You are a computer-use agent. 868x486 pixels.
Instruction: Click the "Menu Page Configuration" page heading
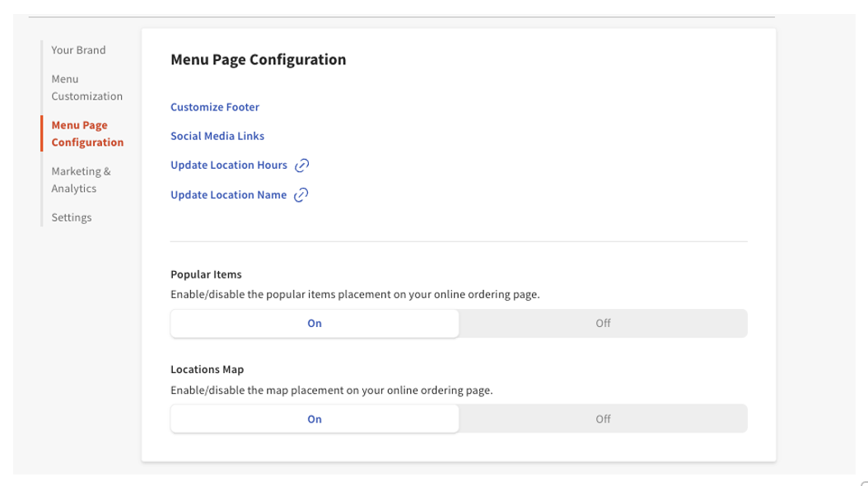(259, 59)
